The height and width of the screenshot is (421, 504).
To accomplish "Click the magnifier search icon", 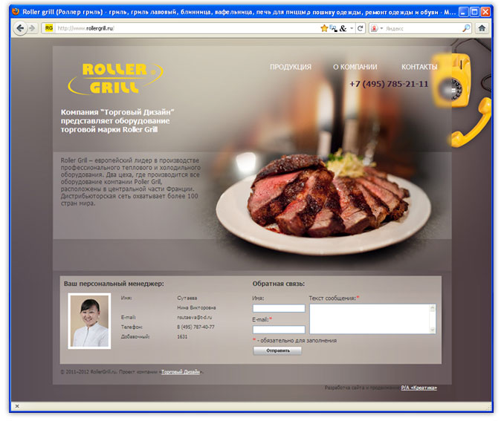I will coord(466,28).
